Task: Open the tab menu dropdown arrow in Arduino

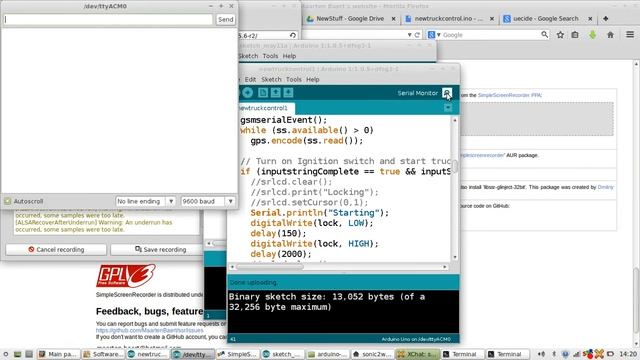Action: [x=448, y=108]
